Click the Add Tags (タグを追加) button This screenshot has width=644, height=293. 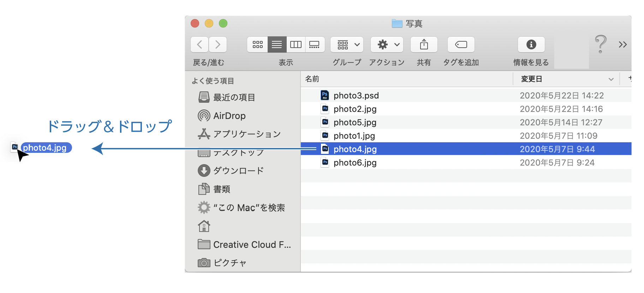coord(461,44)
